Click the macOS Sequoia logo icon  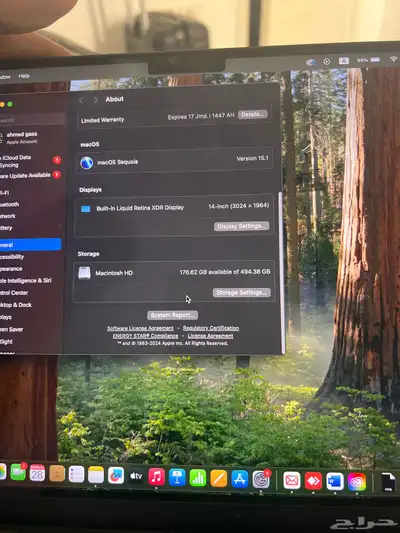pyautogui.click(x=87, y=163)
